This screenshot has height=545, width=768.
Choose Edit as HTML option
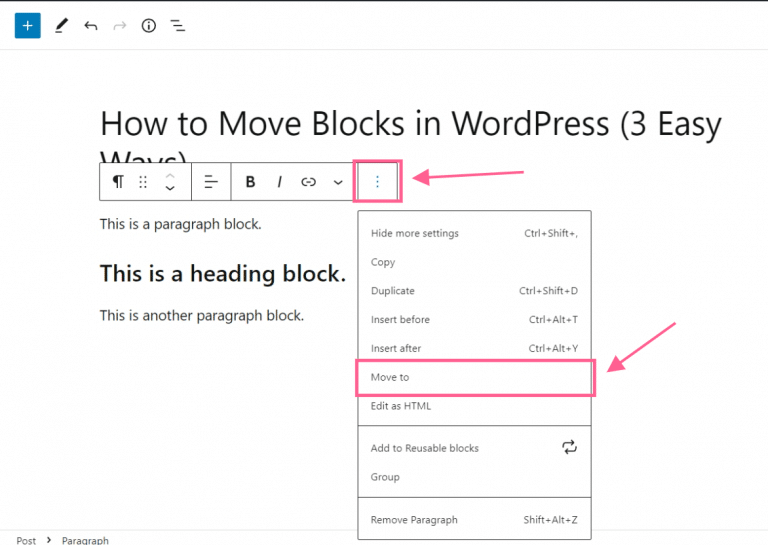[474, 406]
